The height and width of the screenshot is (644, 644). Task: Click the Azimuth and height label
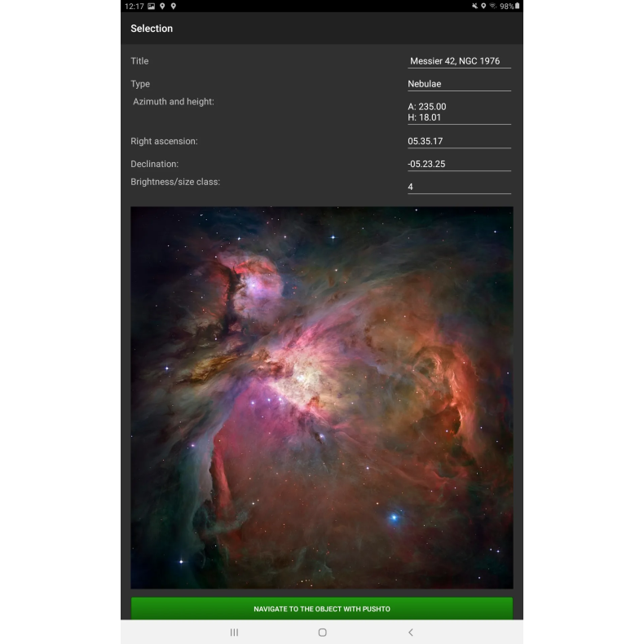point(174,102)
